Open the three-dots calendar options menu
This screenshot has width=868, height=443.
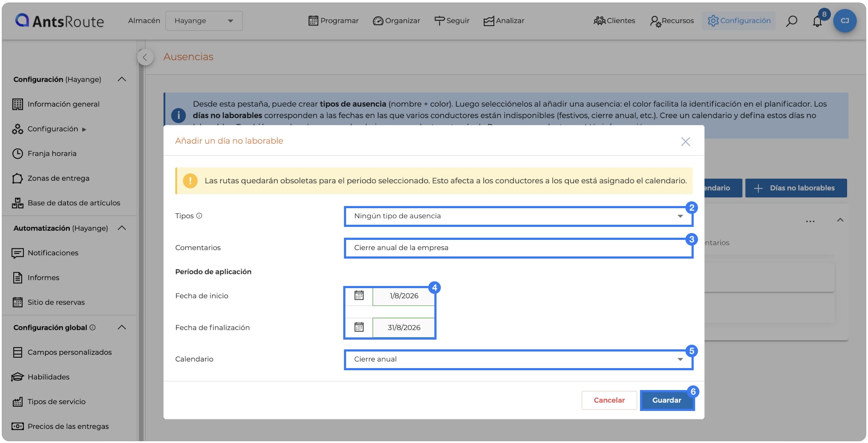(x=810, y=221)
